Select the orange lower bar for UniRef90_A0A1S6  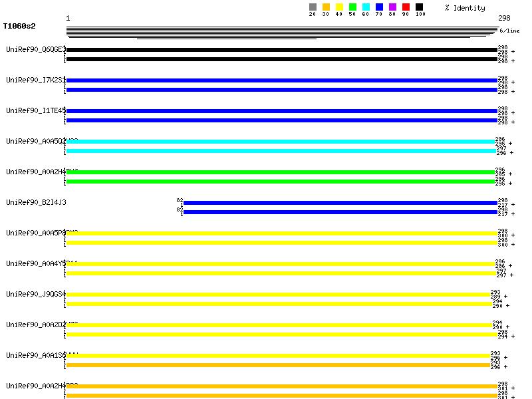pyautogui.click(x=278, y=365)
